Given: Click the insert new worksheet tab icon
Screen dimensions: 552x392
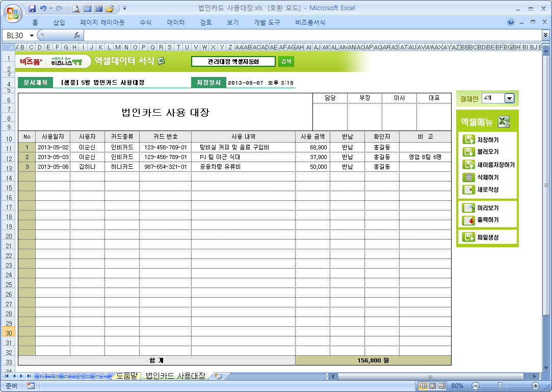Looking at the screenshot, I should (x=219, y=376).
